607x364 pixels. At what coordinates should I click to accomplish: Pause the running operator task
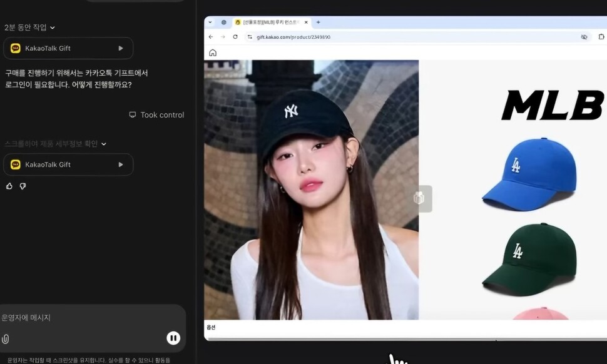[x=173, y=338]
